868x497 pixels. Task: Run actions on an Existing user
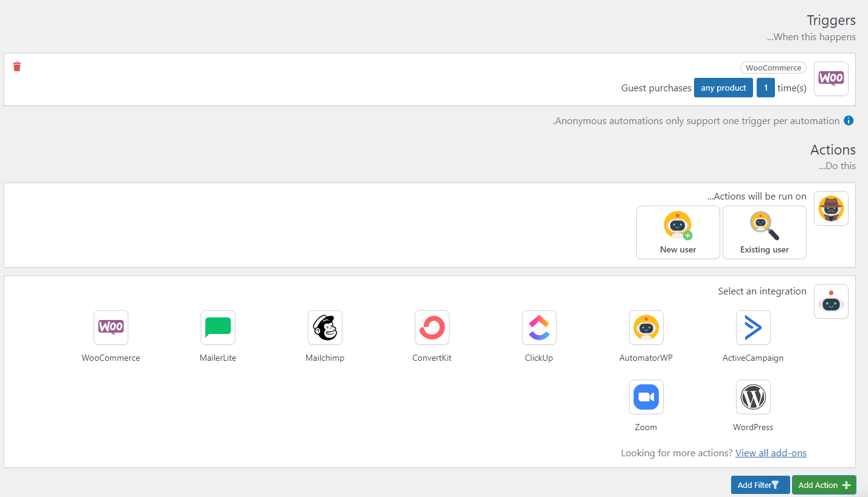[764, 232]
